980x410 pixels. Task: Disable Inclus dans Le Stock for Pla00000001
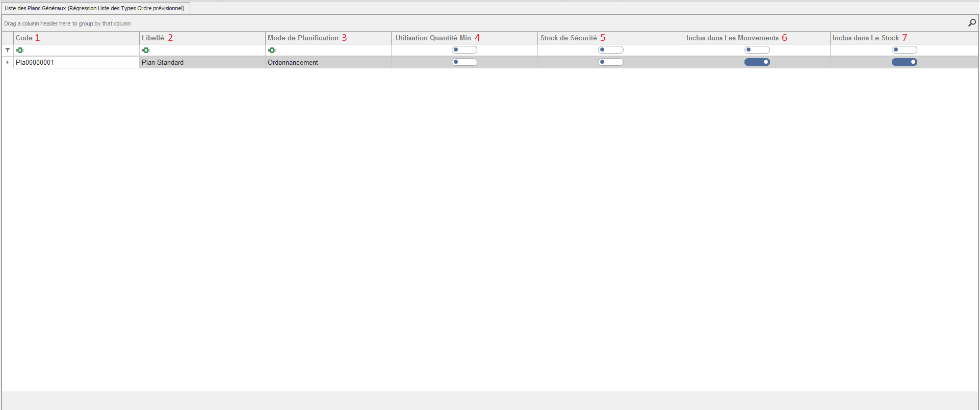pyautogui.click(x=904, y=62)
